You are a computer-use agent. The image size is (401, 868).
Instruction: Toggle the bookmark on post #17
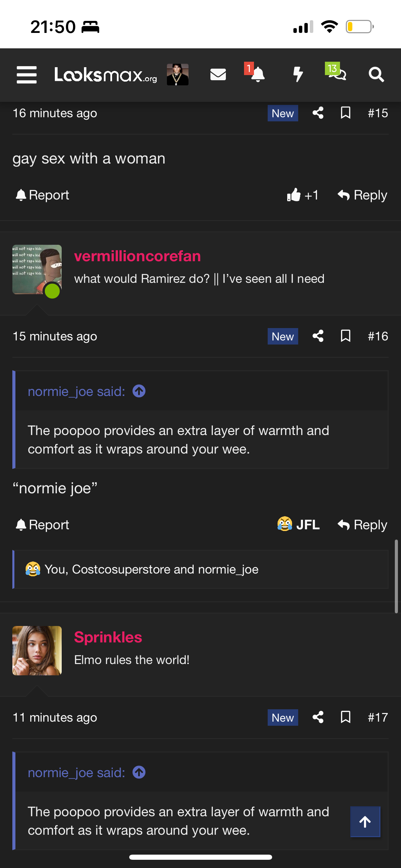[345, 717]
